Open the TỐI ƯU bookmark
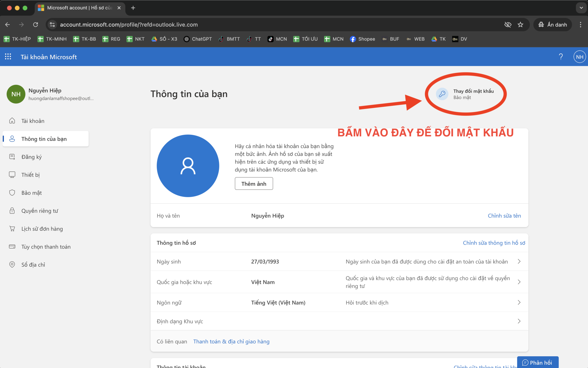 coord(306,39)
